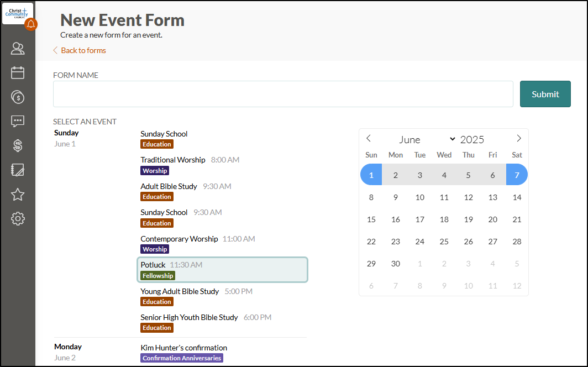This screenshot has height=367, width=588.
Task: Advance calendar to the next month
Action: [518, 139]
